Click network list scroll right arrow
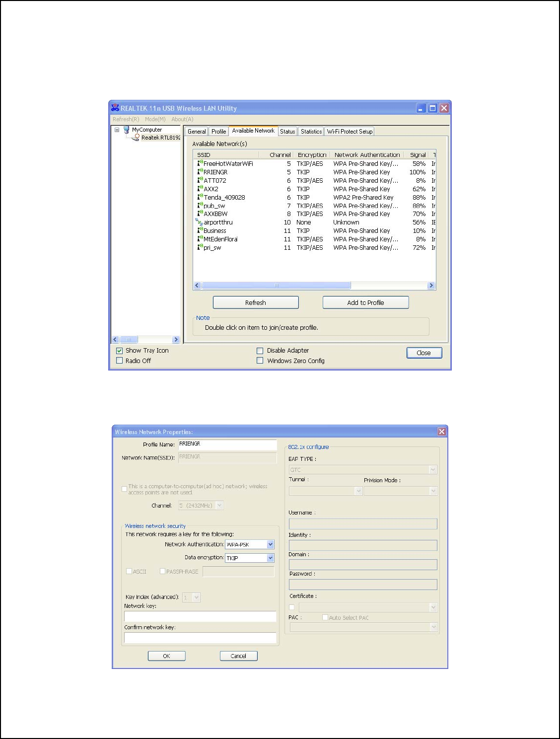 pos(431,286)
